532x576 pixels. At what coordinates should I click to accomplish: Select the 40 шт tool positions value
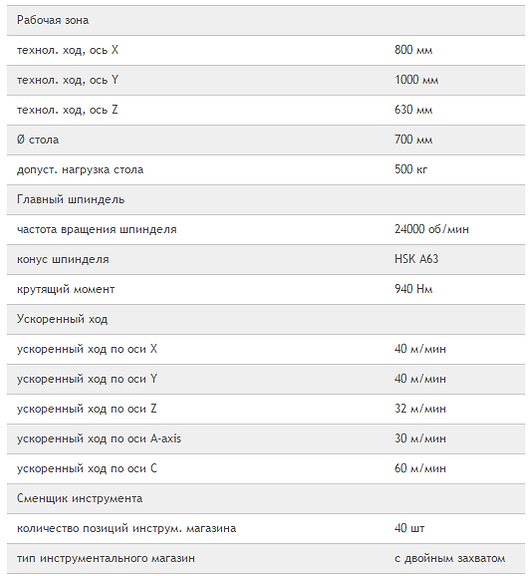coord(409,528)
